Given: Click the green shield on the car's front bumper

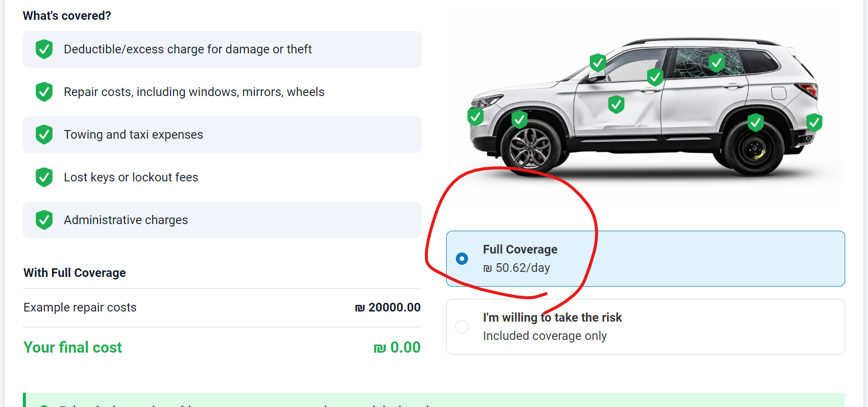Looking at the screenshot, I should [476, 117].
